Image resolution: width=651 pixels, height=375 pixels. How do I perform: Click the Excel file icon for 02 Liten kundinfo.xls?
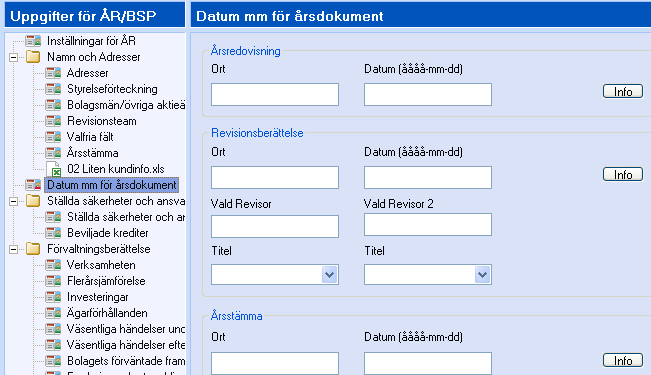coord(54,169)
